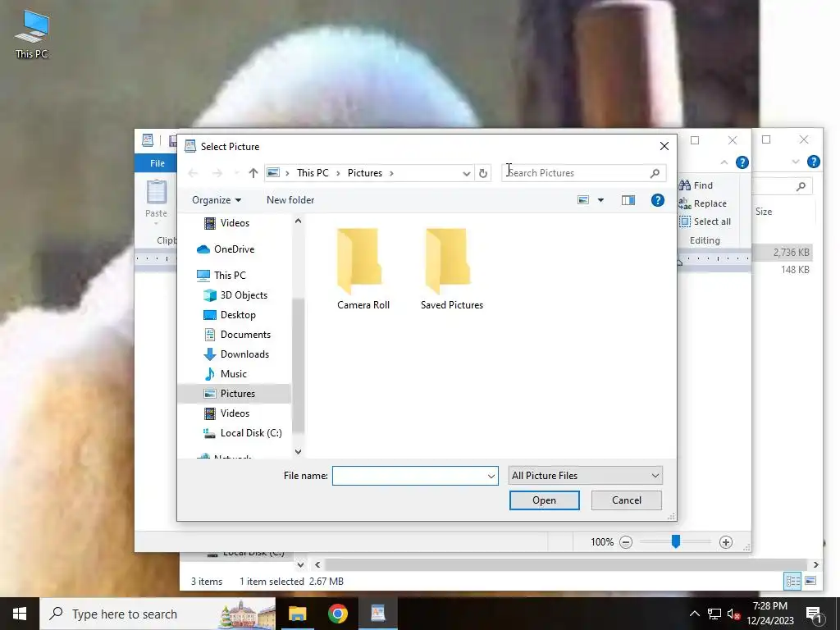Select Documents in navigation pane
Screen dimensions: 840x630
(245, 335)
